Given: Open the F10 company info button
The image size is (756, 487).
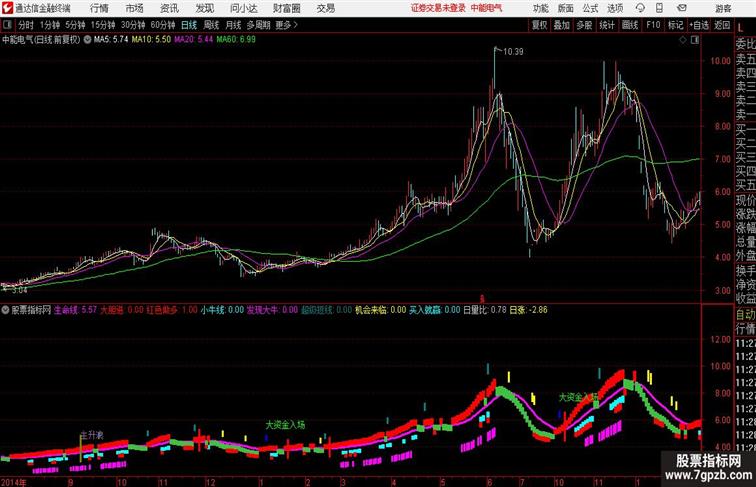Looking at the screenshot, I should point(653,25).
